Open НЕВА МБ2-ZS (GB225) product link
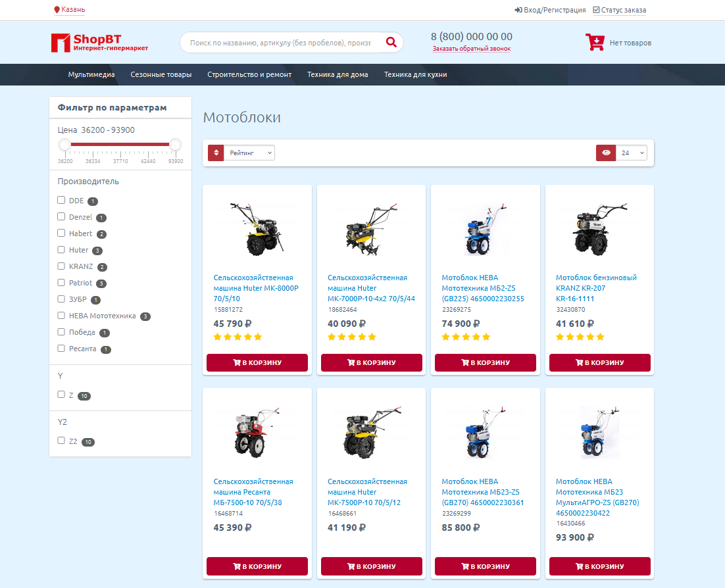725x588 pixels. (483, 288)
